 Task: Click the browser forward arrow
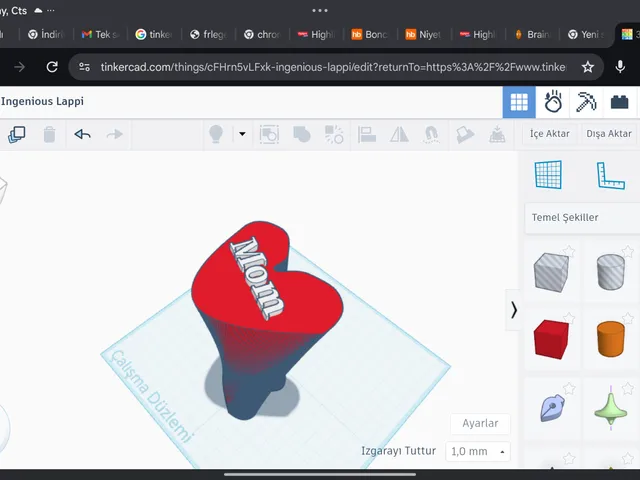(19, 67)
